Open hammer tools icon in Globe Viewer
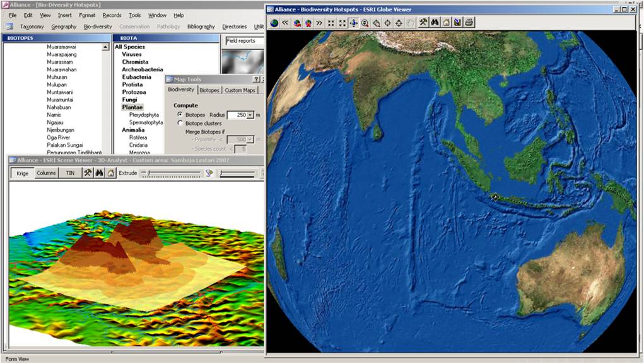The height and width of the screenshot is (364, 644). tap(423, 23)
